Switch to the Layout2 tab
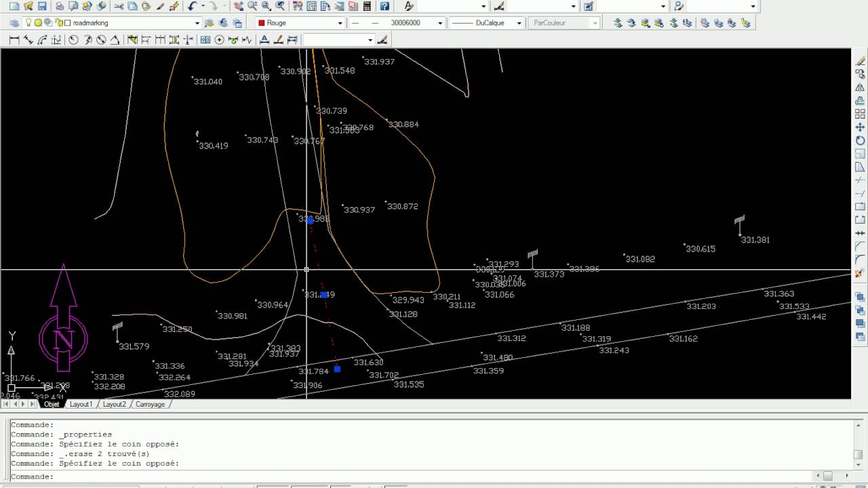This screenshot has width=868, height=488. [x=115, y=404]
